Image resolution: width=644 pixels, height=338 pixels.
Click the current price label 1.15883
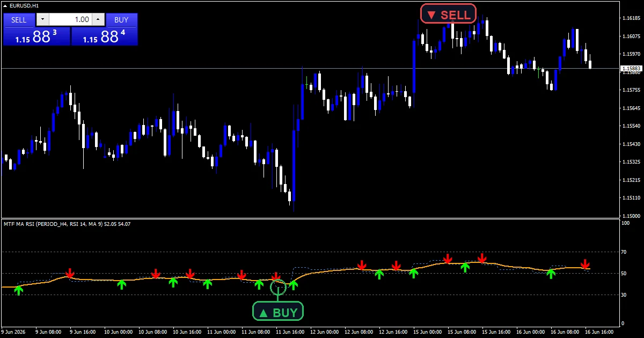click(x=631, y=69)
